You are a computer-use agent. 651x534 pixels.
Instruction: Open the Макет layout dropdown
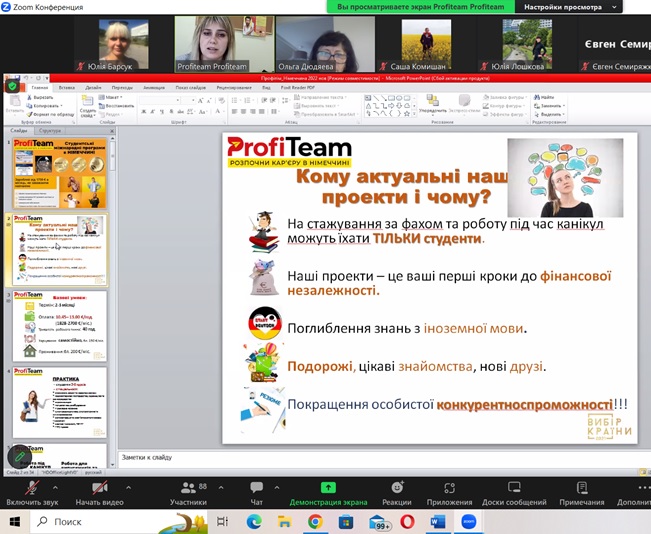110,97
